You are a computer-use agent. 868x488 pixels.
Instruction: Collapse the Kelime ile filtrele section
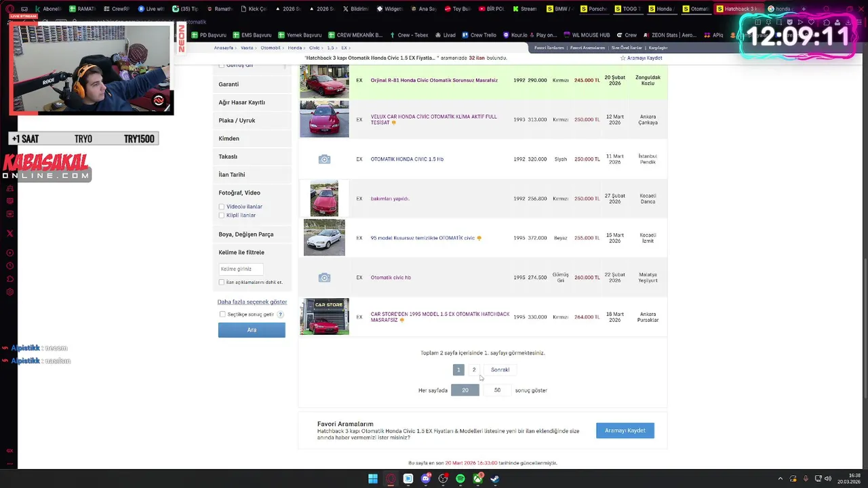[252, 252]
